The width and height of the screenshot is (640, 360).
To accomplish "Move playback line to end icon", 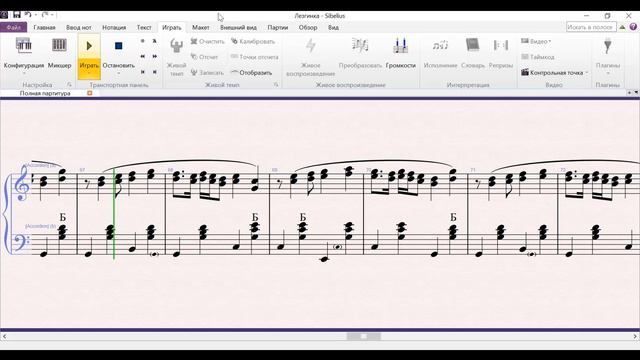I will coord(155,72).
